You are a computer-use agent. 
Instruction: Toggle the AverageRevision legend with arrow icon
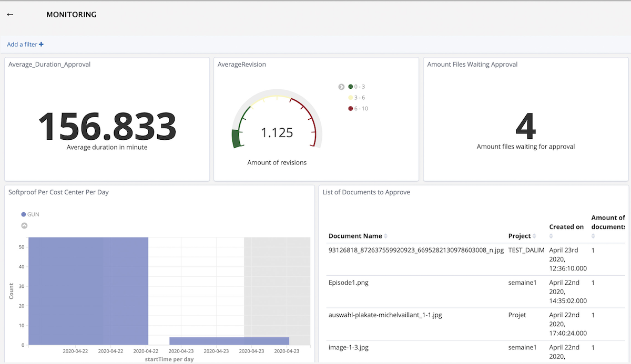[341, 87]
